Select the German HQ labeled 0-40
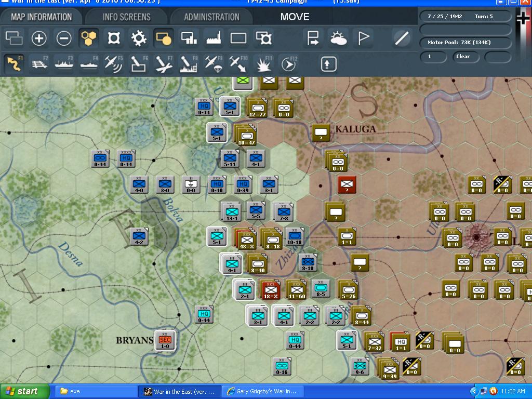 point(217,185)
